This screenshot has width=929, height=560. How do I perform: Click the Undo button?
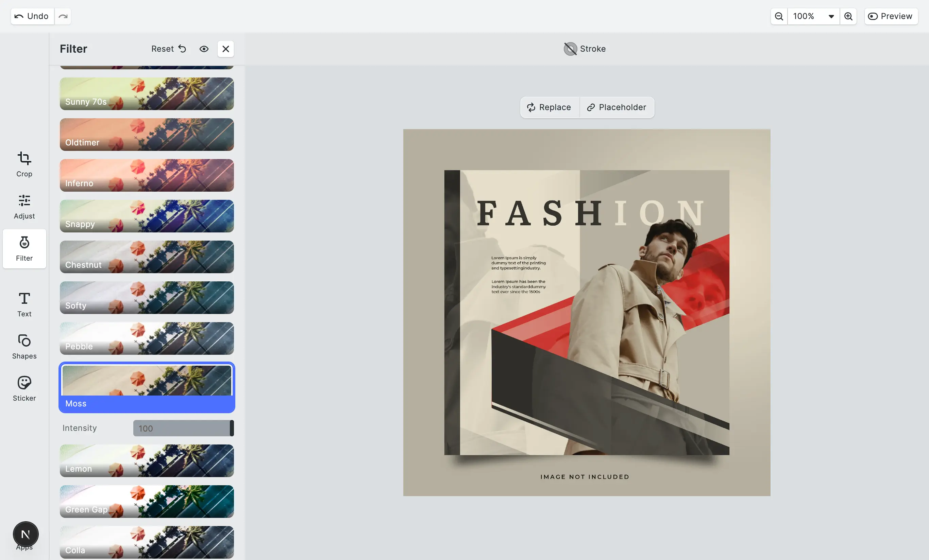32,16
